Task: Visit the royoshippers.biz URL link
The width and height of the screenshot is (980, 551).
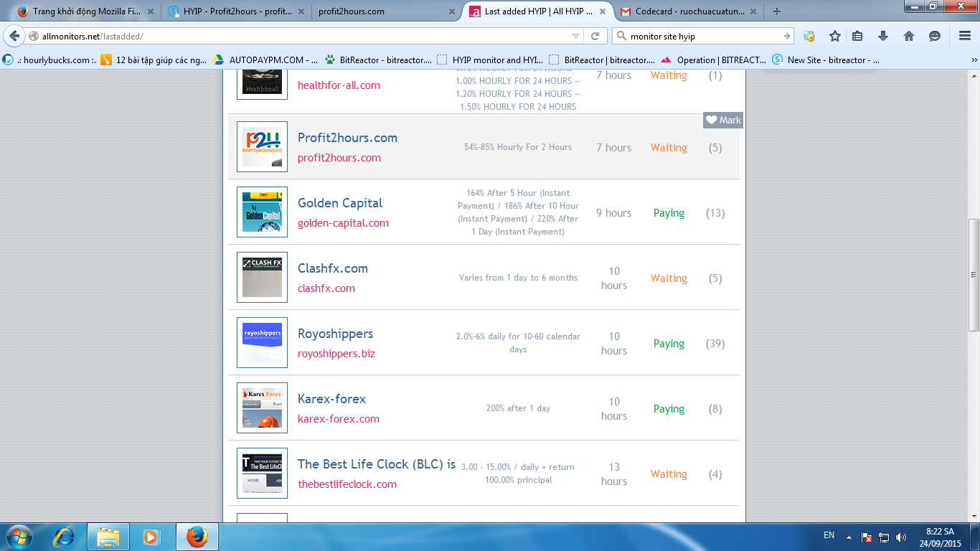Action: point(336,354)
